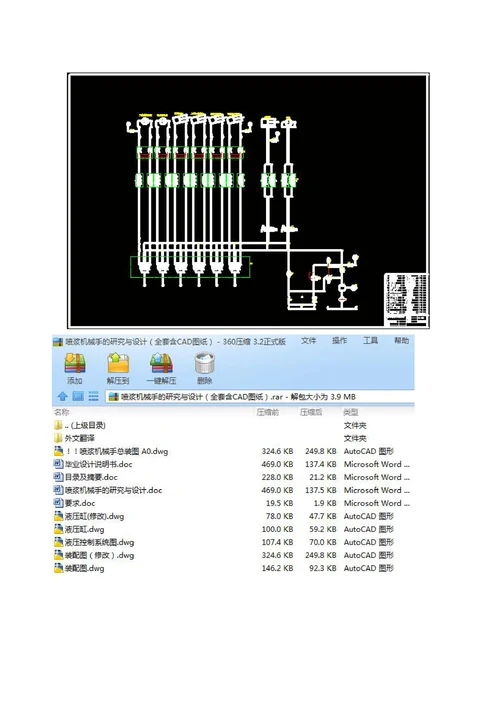Click the 添加 (Add) toolbar icon
This screenshot has width=500, height=707.
[x=75, y=363]
